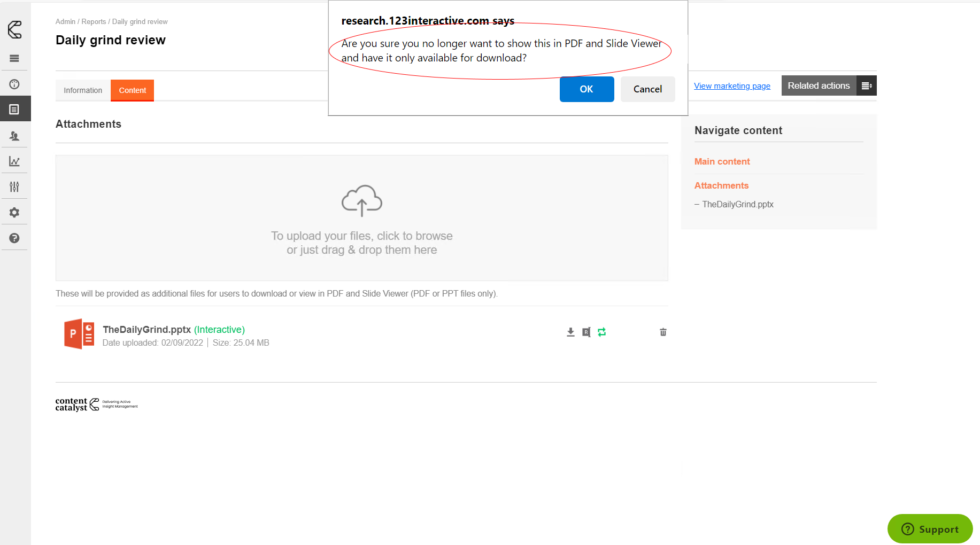View the analytics chart icon in sidebar

[14, 161]
